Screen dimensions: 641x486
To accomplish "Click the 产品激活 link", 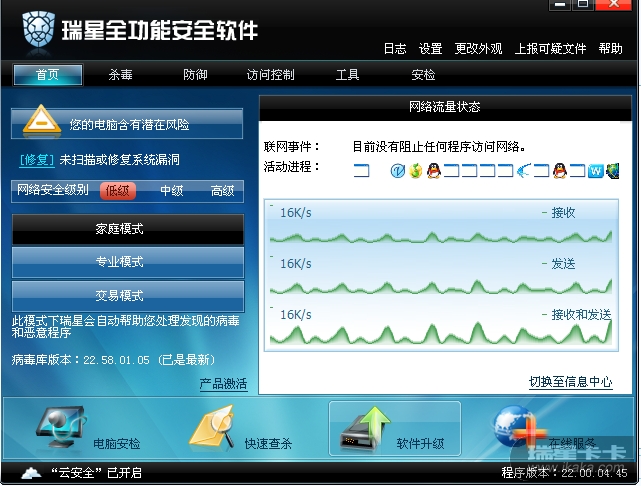I will click(224, 384).
